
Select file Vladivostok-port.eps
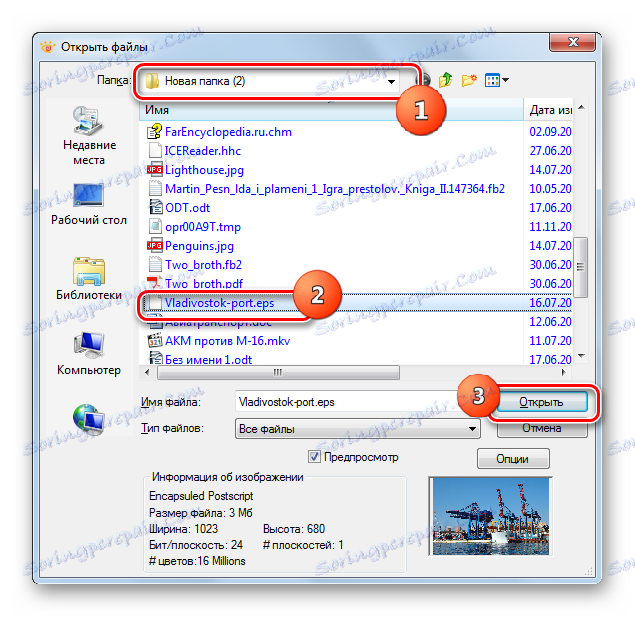(x=219, y=303)
